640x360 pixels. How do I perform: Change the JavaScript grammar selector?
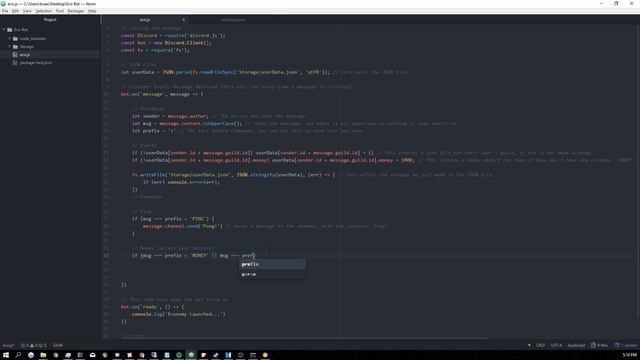point(576,345)
